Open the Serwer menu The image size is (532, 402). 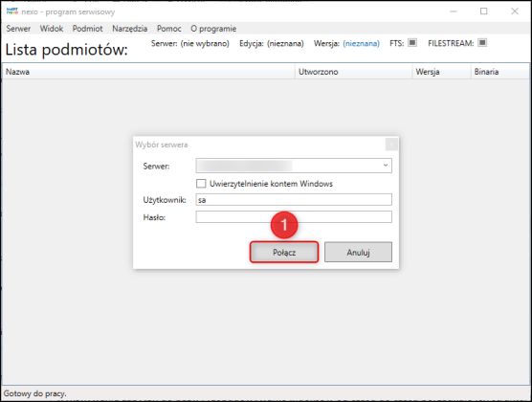tap(18, 29)
